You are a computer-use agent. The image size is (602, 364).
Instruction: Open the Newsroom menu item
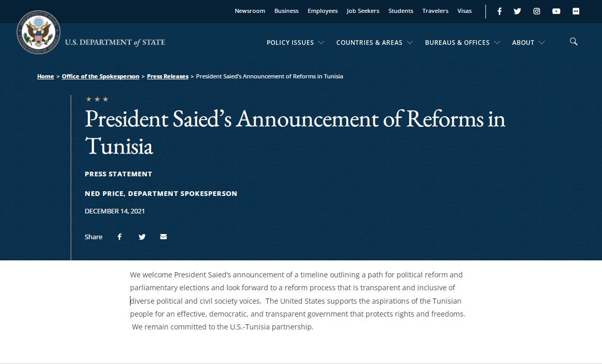(250, 11)
